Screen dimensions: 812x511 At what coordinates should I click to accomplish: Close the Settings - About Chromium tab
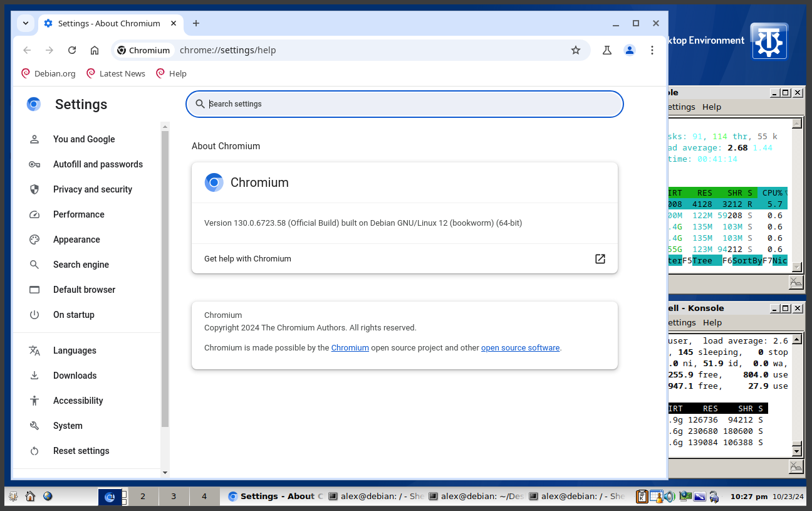tap(174, 23)
